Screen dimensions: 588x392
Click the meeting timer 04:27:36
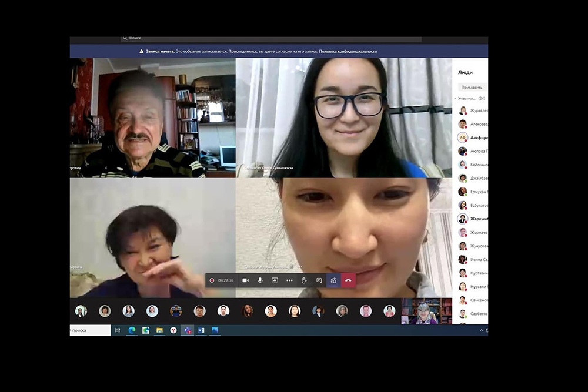click(226, 280)
